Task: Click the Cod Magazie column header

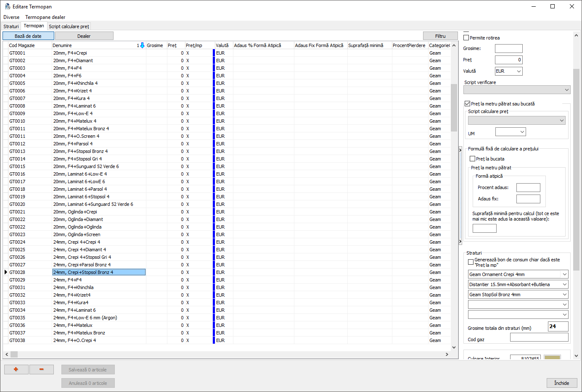Action: click(29, 45)
